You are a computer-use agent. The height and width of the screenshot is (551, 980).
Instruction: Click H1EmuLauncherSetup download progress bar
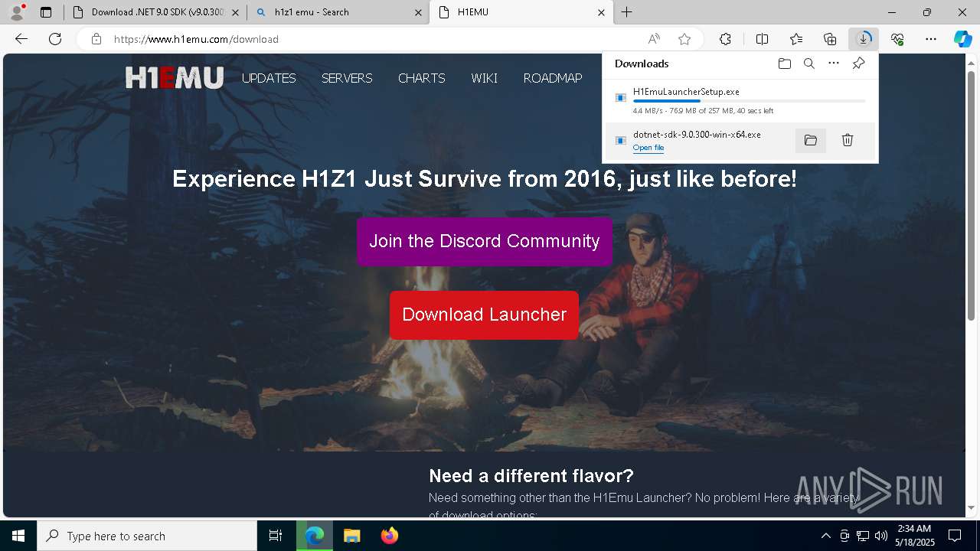click(750, 101)
